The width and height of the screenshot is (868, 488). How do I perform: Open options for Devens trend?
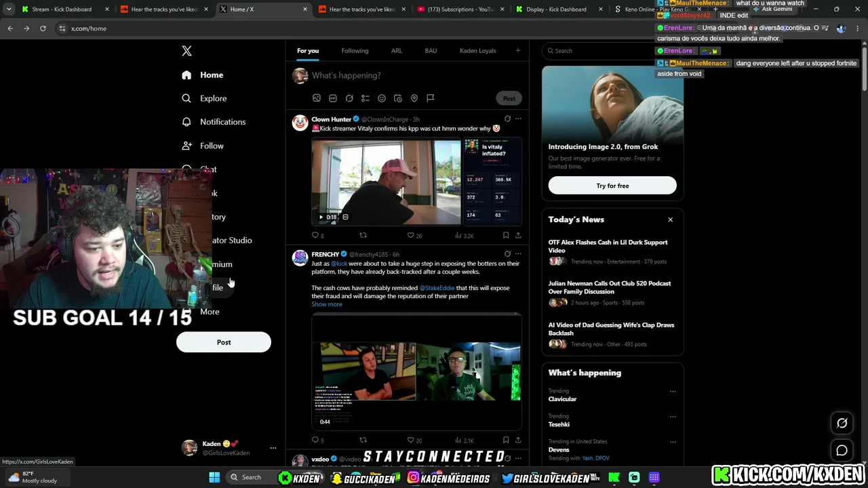[x=673, y=442]
